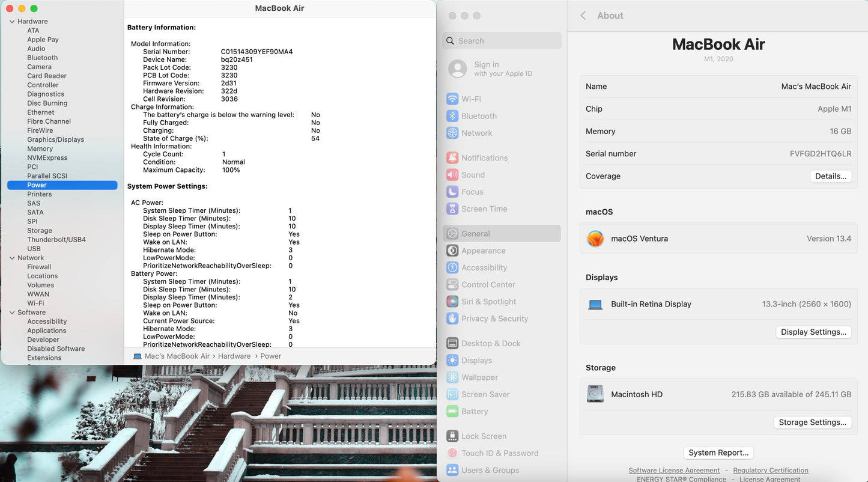
Task: Collapse the Software disclosure triangle
Action: point(12,313)
